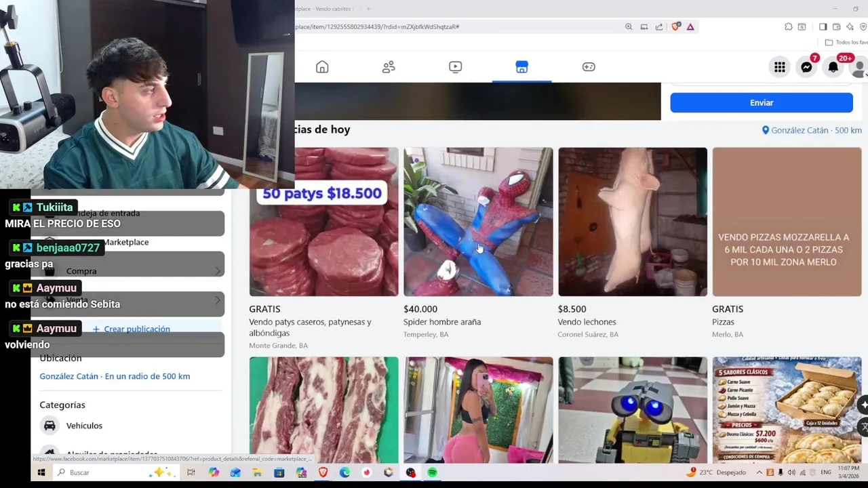
Task: Open Microsoft Store from the taskbar
Action: tap(279, 472)
